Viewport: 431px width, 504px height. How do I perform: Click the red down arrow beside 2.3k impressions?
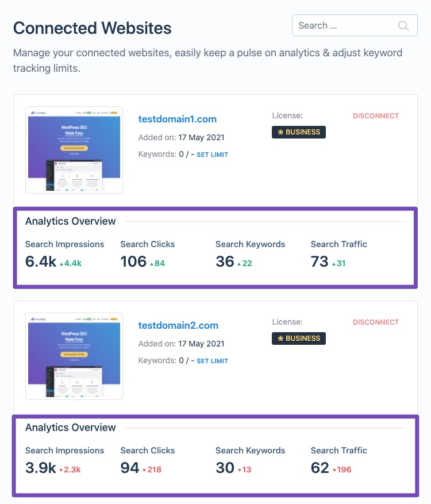coord(61,470)
